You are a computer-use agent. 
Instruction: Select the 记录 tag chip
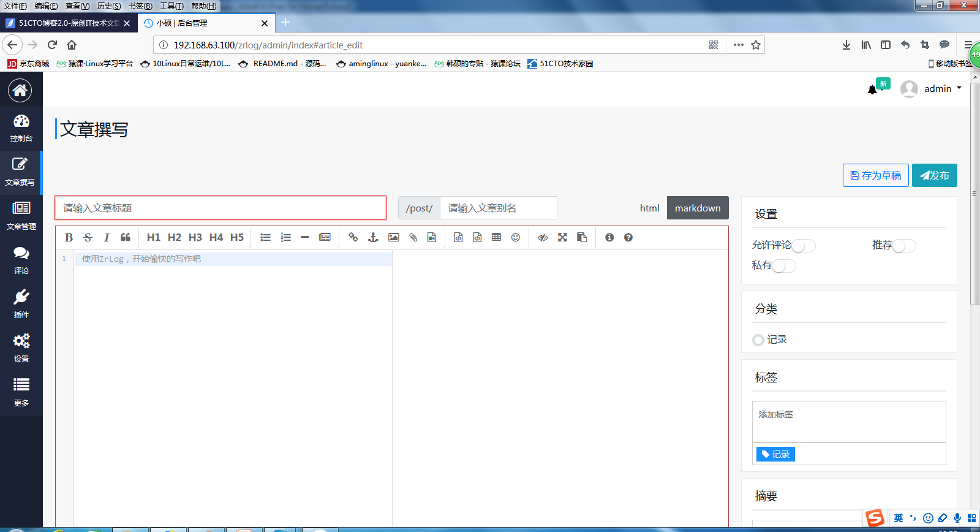coord(775,454)
